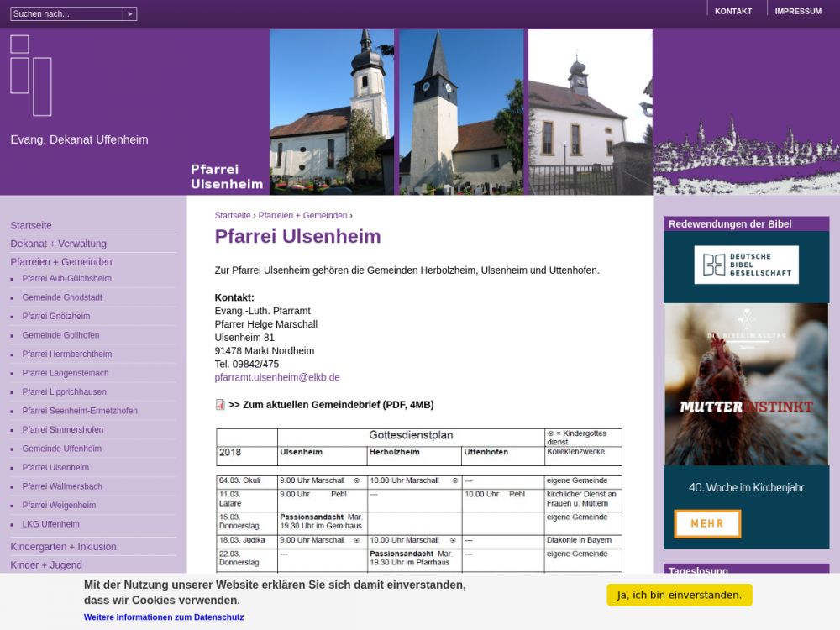Email pfarramt.ulsenheim@elkb.de
The image size is (840, 630).
point(277,377)
